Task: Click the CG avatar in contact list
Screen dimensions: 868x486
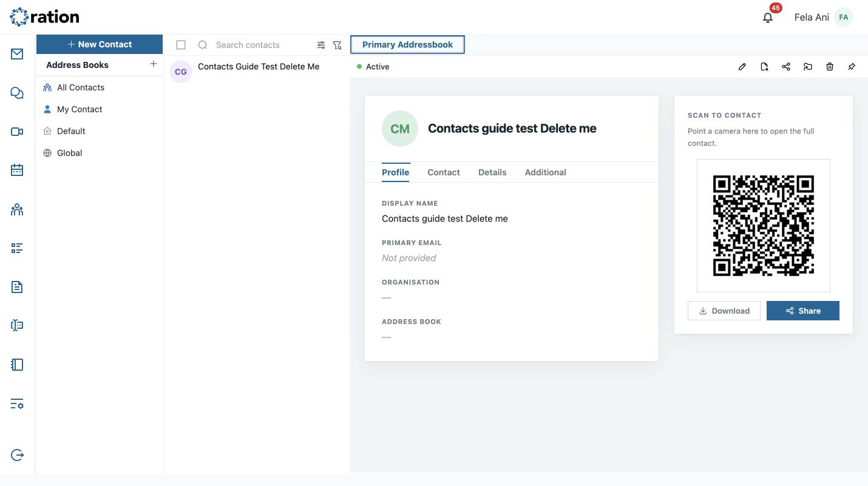Action: point(181,72)
